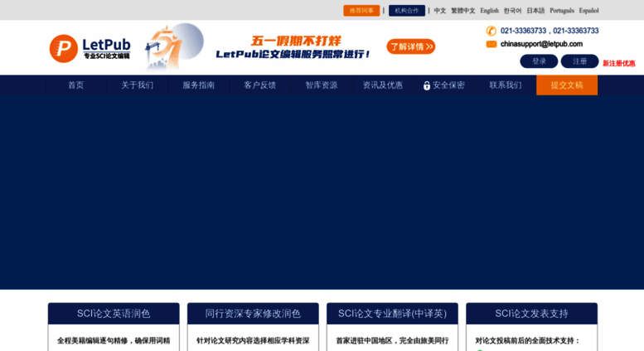Open SCI论文英语润色 service card header
Viewport: 644px width, 351px height.
tap(114, 314)
